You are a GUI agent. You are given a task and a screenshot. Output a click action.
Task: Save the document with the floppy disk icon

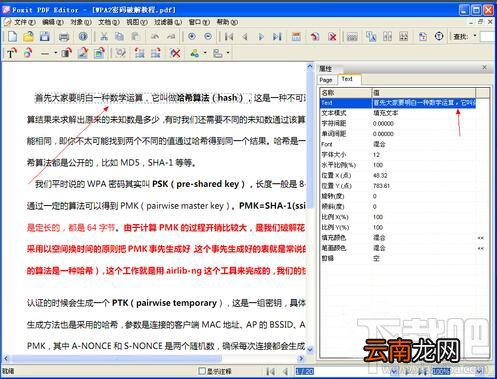[45, 36]
